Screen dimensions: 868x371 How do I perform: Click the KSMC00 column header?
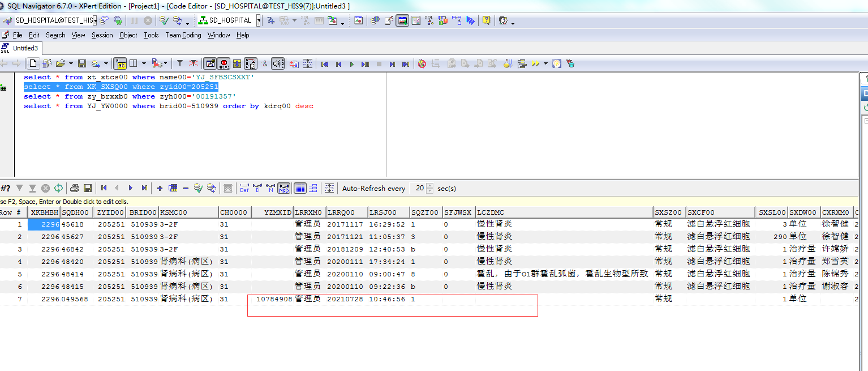[x=188, y=212]
